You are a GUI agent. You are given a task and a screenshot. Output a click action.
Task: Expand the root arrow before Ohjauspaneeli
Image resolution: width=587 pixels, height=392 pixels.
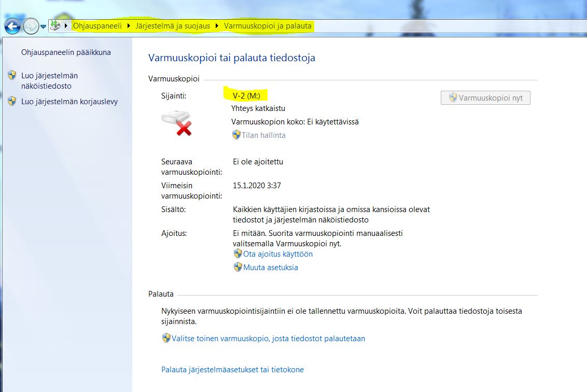66,26
